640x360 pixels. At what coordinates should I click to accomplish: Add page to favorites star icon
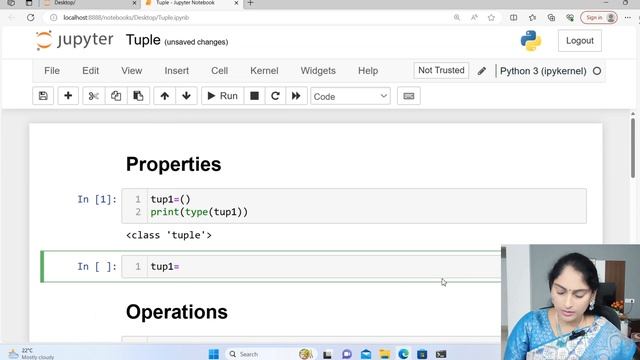(x=491, y=18)
